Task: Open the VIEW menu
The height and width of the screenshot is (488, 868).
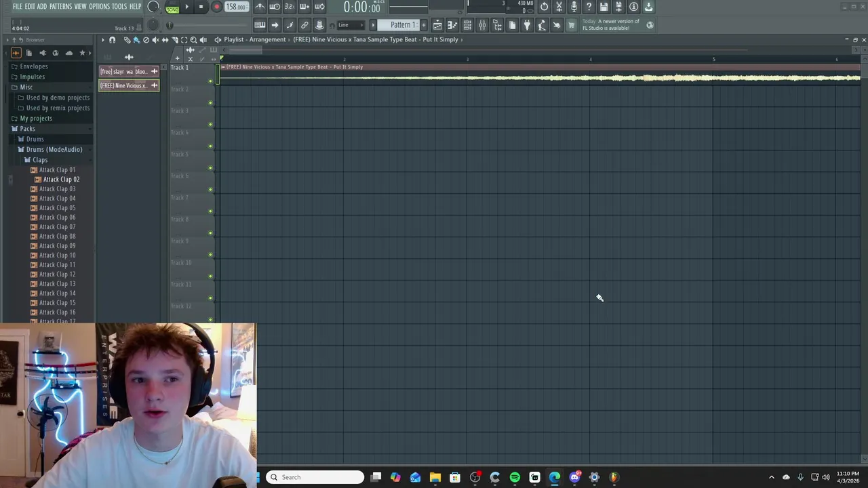Action: (80, 7)
